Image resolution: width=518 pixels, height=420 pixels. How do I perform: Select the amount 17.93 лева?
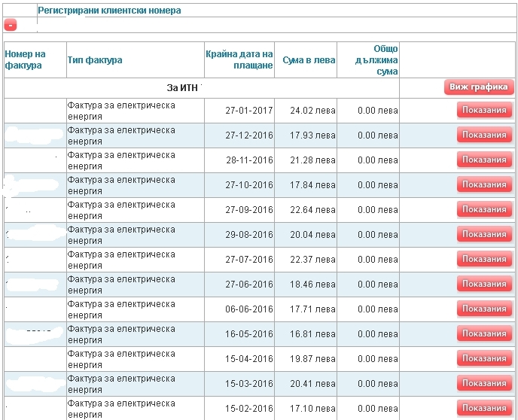coord(313,135)
